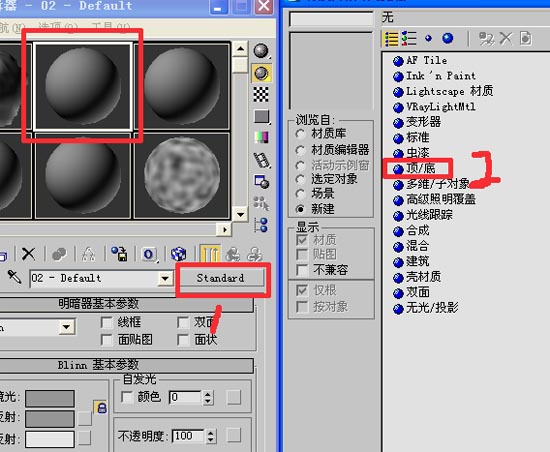Toggle Show Map in Viewport cube icon
The image size is (550, 452).
[179, 254]
